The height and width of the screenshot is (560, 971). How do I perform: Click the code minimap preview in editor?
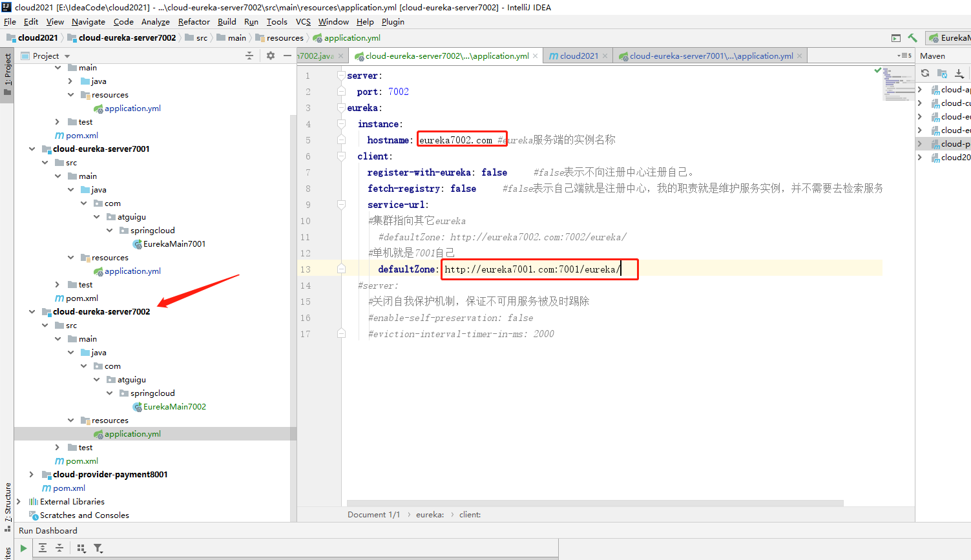[898, 84]
